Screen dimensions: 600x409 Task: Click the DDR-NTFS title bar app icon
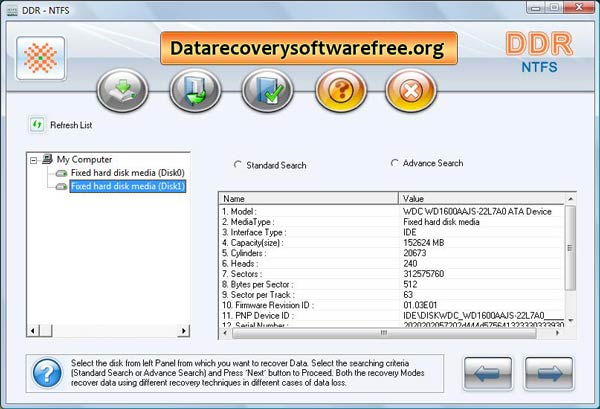[12, 10]
